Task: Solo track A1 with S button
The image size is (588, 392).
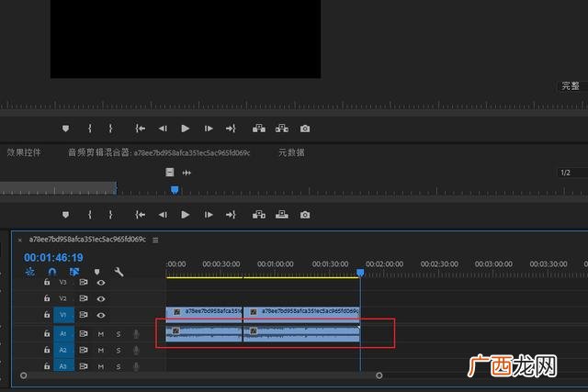Action: click(x=119, y=334)
